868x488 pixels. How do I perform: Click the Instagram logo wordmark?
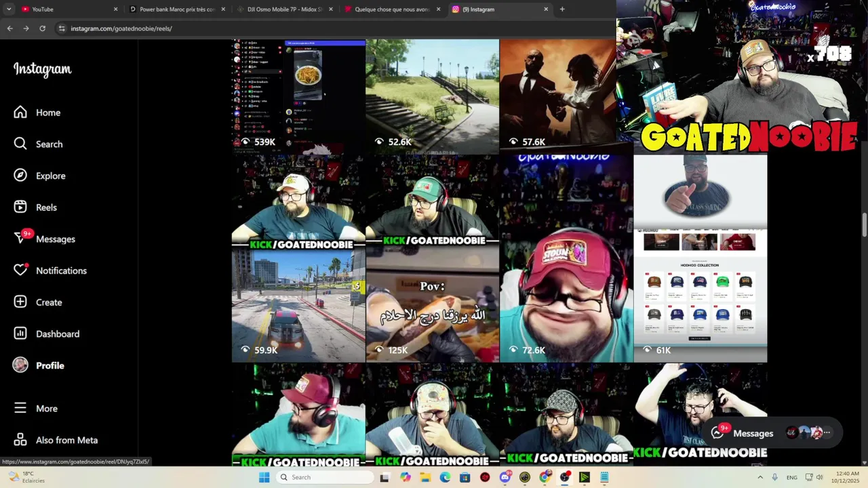click(x=42, y=69)
